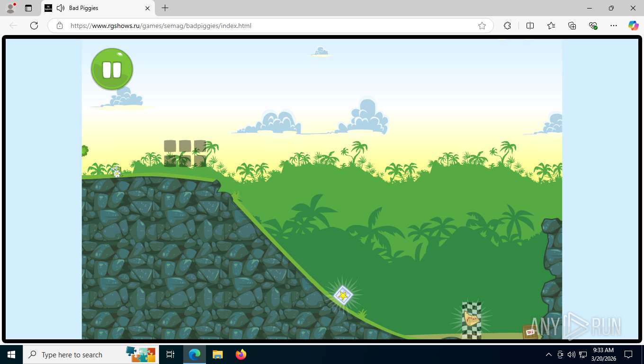Open Microsoft Edge from taskbar
Screen dimensions: 644x364
pos(195,355)
